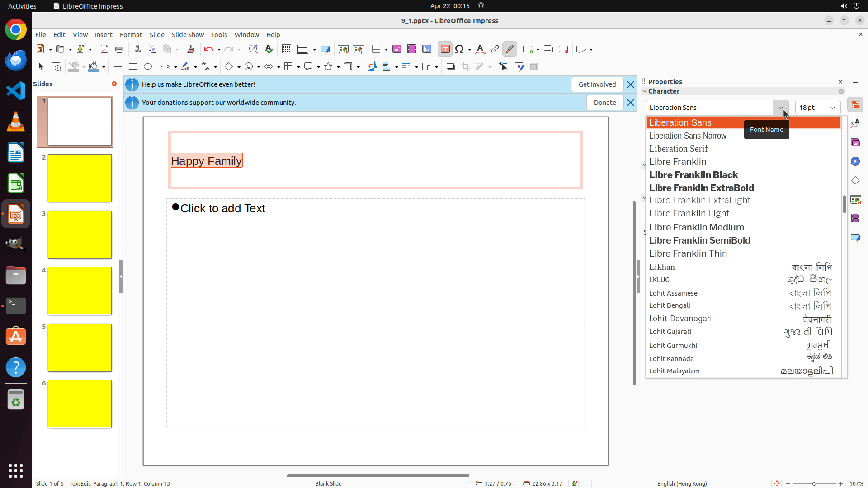The height and width of the screenshot is (488, 868).
Task: Select the Ellipse shape tool
Action: click(148, 67)
